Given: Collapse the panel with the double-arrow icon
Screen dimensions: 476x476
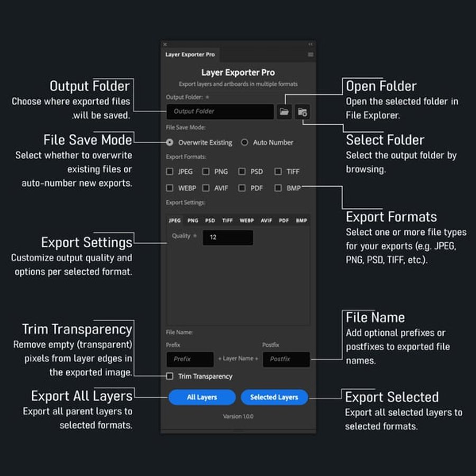Looking at the screenshot, I should click(x=311, y=44).
